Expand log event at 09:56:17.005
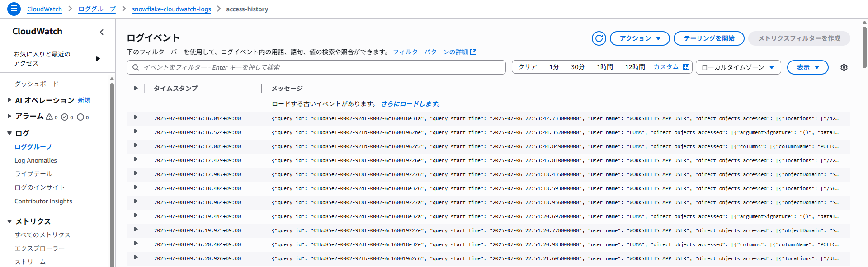Image resolution: width=868 pixels, height=267 pixels. click(136, 145)
